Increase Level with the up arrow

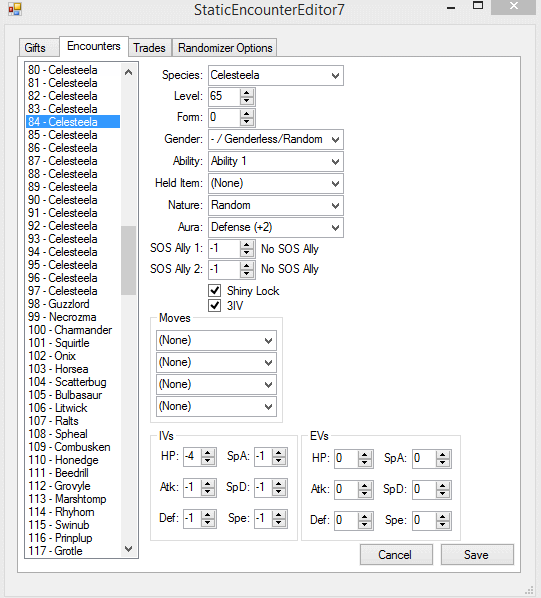(247, 92)
